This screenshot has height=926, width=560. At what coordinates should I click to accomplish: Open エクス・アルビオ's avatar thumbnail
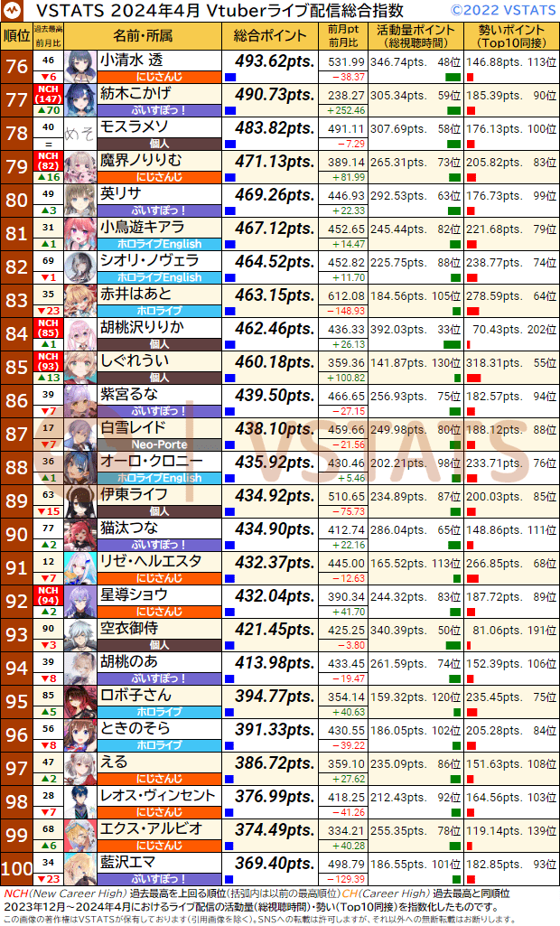80,836
